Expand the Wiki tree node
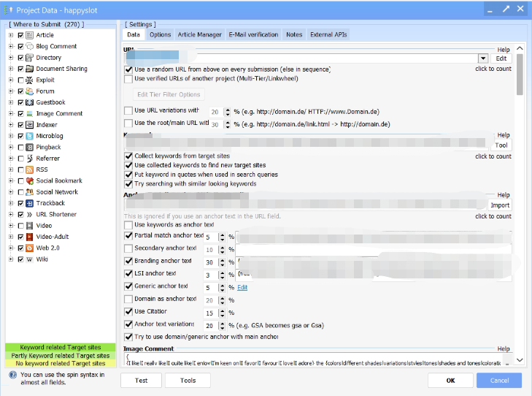Image resolution: width=532 pixels, height=396 pixels. coord(11,259)
